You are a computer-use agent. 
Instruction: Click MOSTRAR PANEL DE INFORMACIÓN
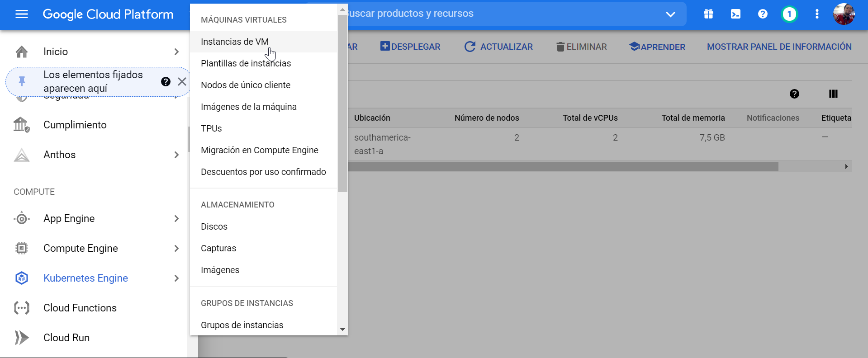pos(779,47)
